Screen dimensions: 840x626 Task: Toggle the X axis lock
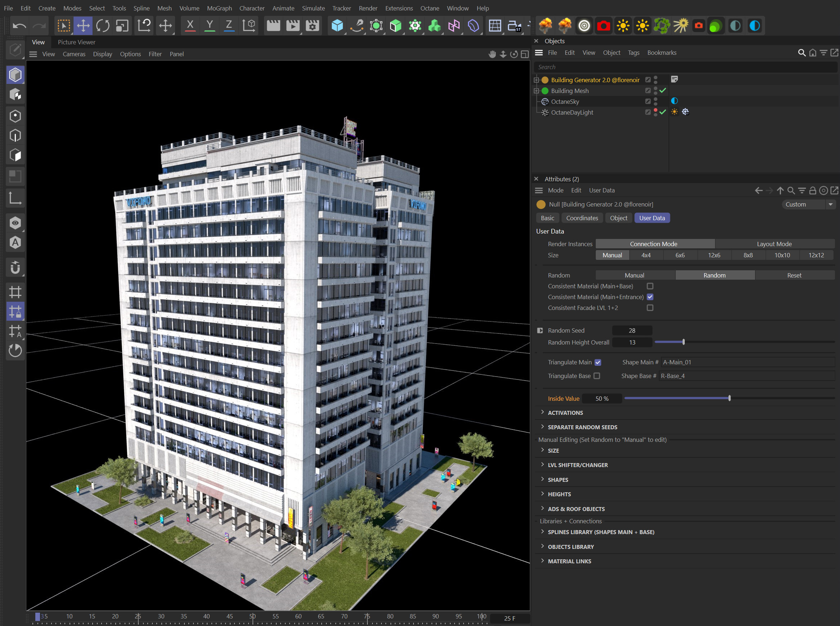coord(190,25)
